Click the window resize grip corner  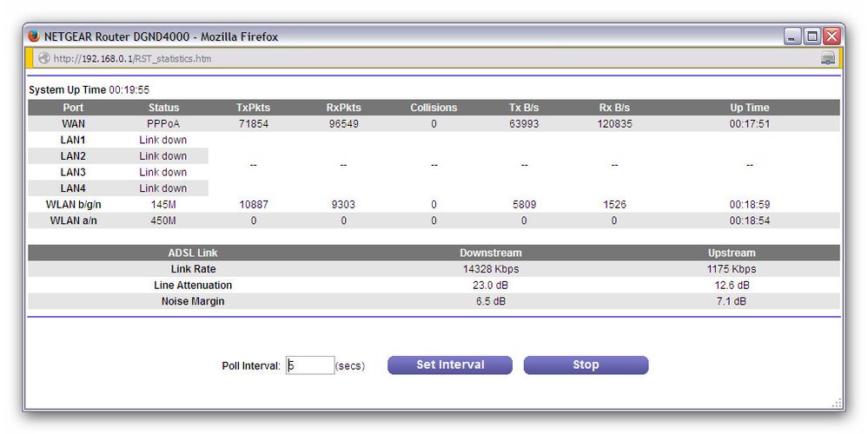(837, 403)
